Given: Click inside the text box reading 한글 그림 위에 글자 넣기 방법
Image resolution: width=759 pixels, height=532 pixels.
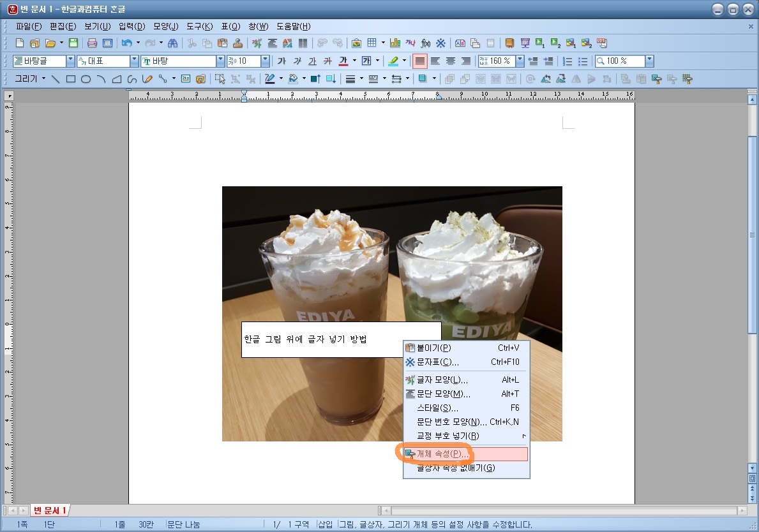Looking at the screenshot, I should point(341,339).
